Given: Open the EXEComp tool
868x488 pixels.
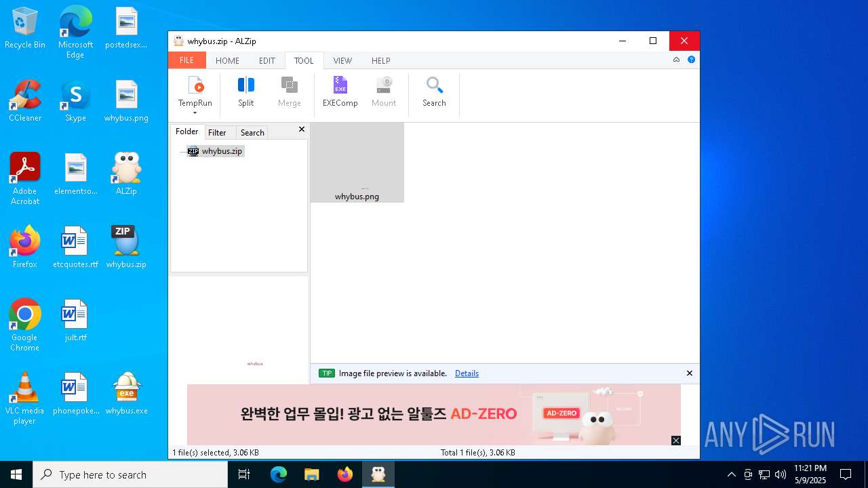Looking at the screenshot, I should point(340,92).
